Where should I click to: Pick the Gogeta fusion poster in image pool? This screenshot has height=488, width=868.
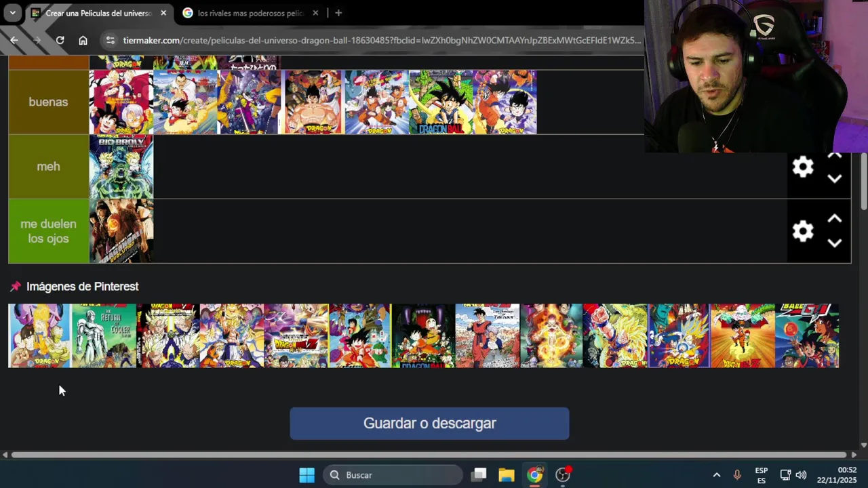coord(232,335)
